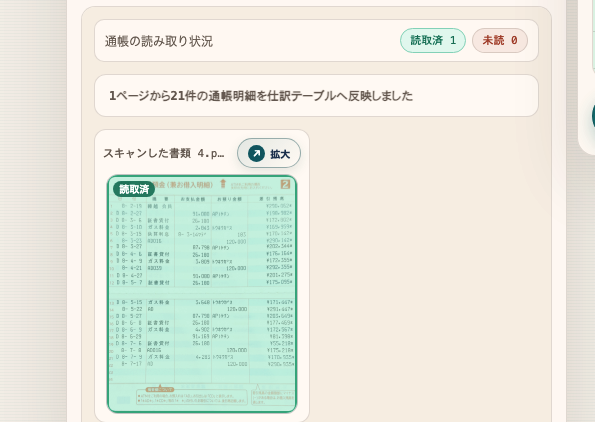Select the 未読 0 status badge
Screen dimensions: 595x422
(x=500, y=40)
